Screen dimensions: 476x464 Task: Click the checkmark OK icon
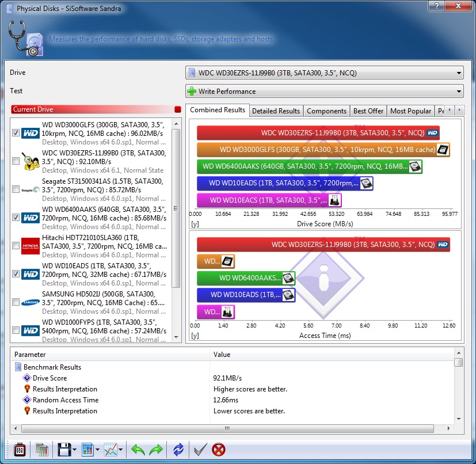pos(200,450)
